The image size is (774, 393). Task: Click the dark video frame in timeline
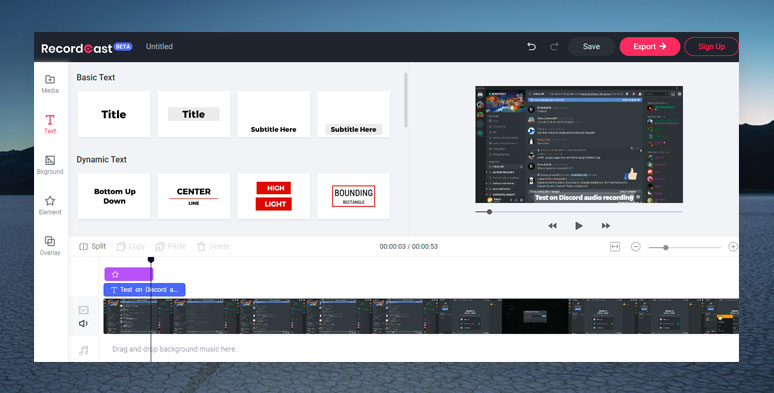(535, 316)
